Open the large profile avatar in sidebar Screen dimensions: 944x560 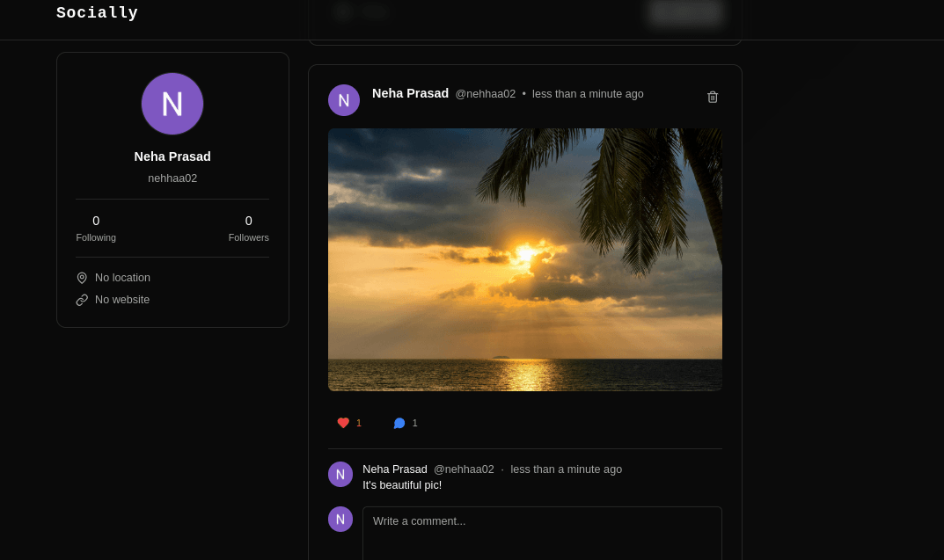click(x=172, y=104)
